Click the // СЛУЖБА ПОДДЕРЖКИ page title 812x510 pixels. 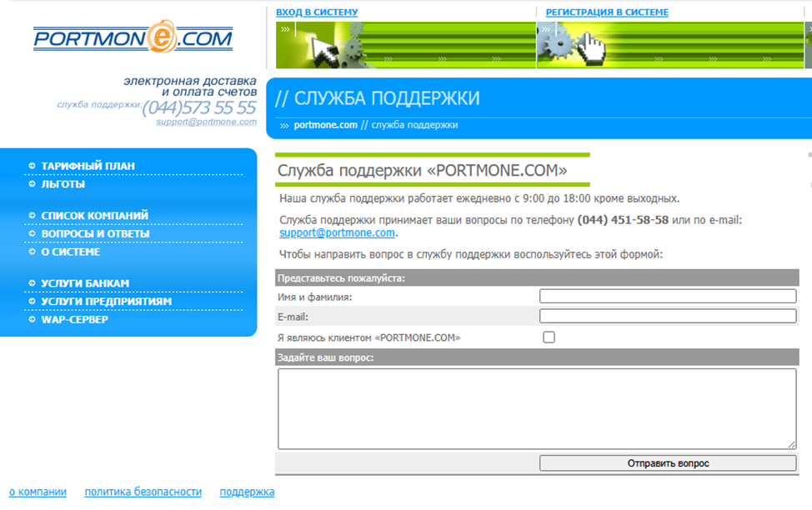click(378, 98)
